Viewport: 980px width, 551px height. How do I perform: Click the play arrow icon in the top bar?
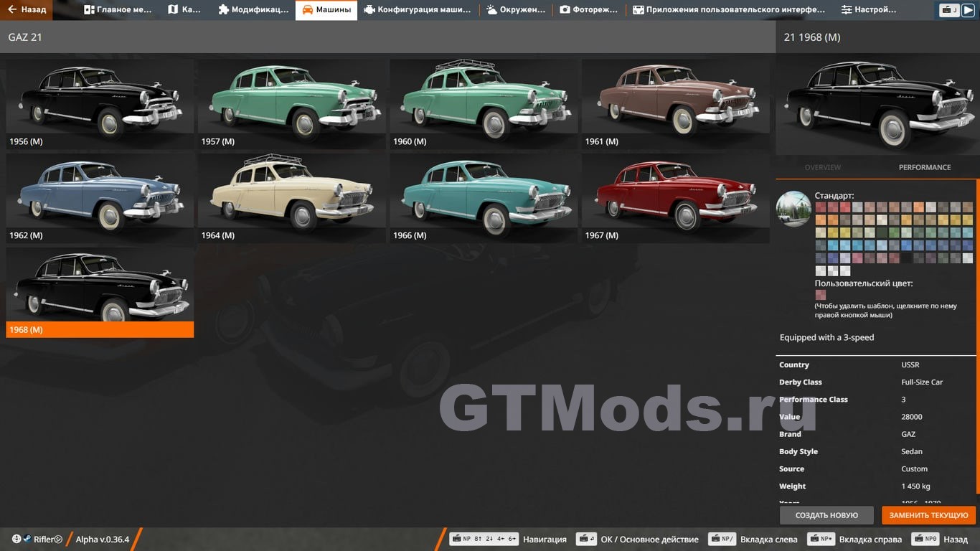point(968,10)
